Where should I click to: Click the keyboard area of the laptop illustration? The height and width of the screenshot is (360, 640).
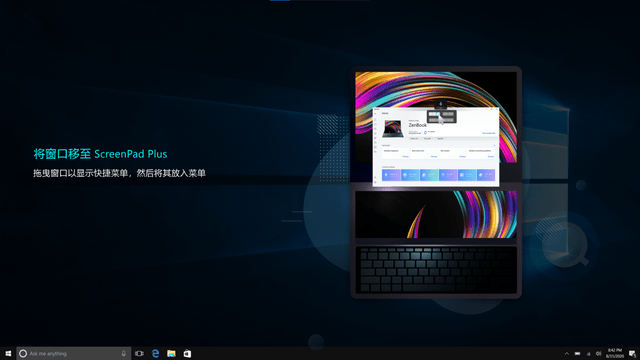[436, 269]
